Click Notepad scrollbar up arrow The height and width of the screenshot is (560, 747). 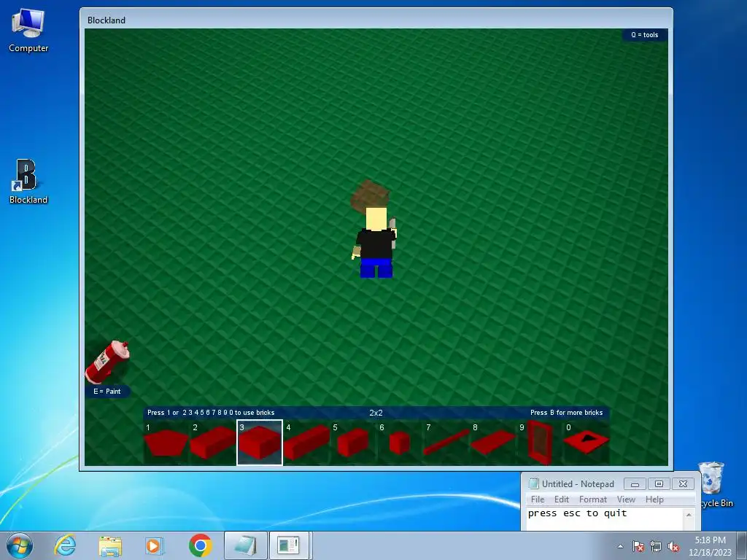coord(689,514)
